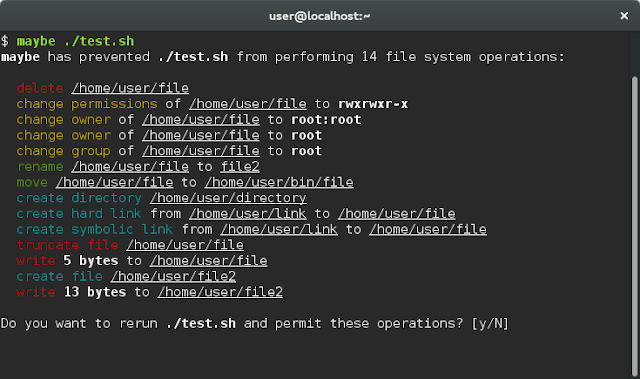Click /home/user/file2 path on create file line
Screen dimensions: 640x379
[173, 276]
